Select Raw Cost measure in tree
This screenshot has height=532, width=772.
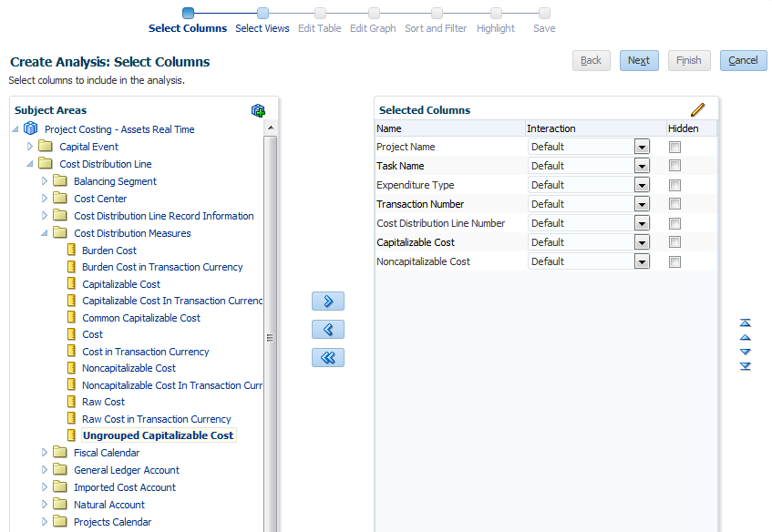[103, 402]
